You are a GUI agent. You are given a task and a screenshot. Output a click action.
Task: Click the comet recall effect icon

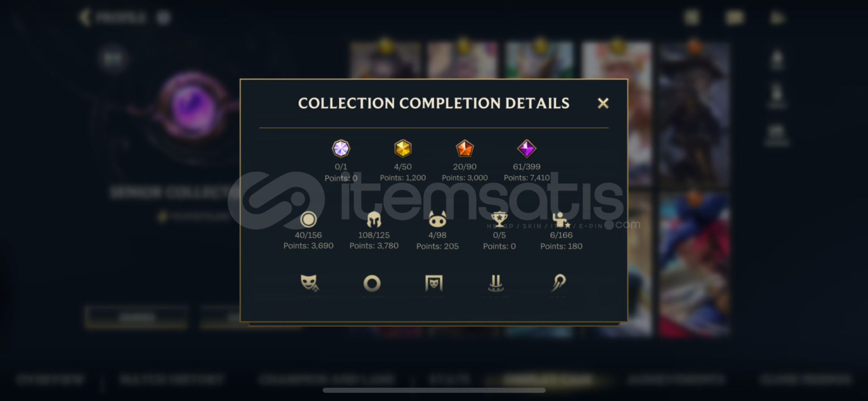(559, 282)
